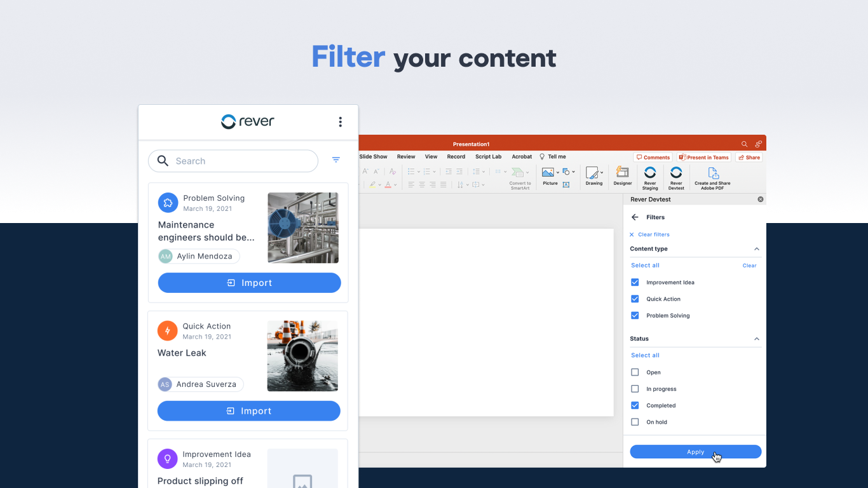Click the Tell me search box
The height and width of the screenshot is (488, 868).
point(553,156)
